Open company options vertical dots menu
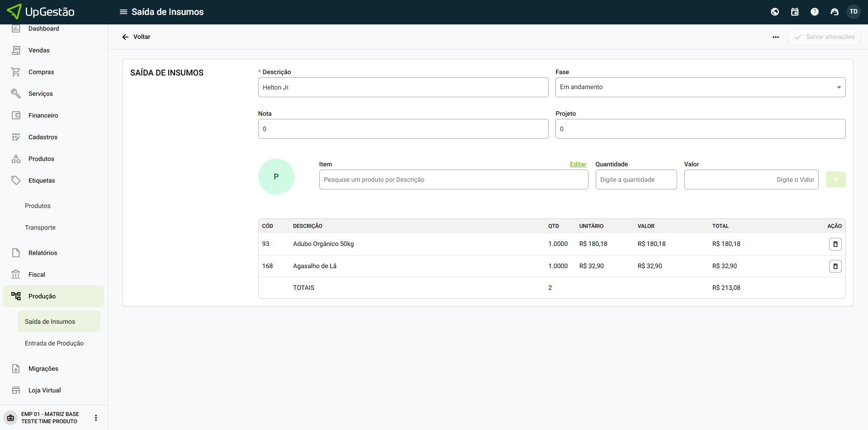This screenshot has height=430, width=868. pyautogui.click(x=96, y=418)
